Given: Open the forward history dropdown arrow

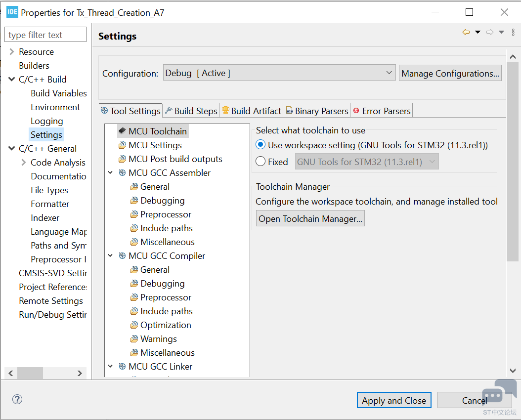Looking at the screenshot, I should click(501, 32).
